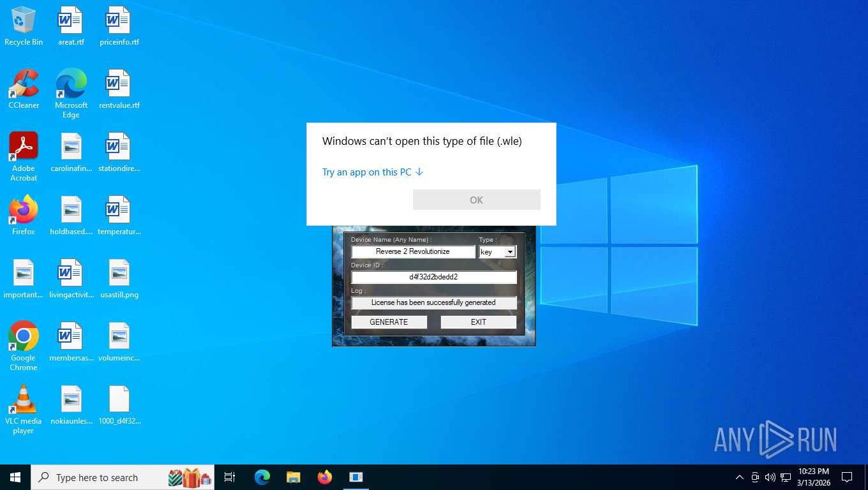Show hidden system tray icons
Image resolution: width=868 pixels, height=490 pixels.
[740, 477]
